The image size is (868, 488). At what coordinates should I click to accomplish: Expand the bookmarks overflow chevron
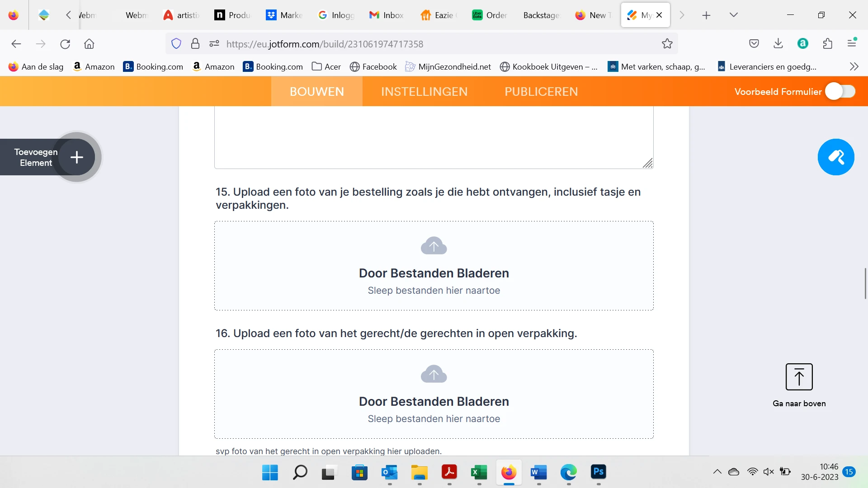854,66
